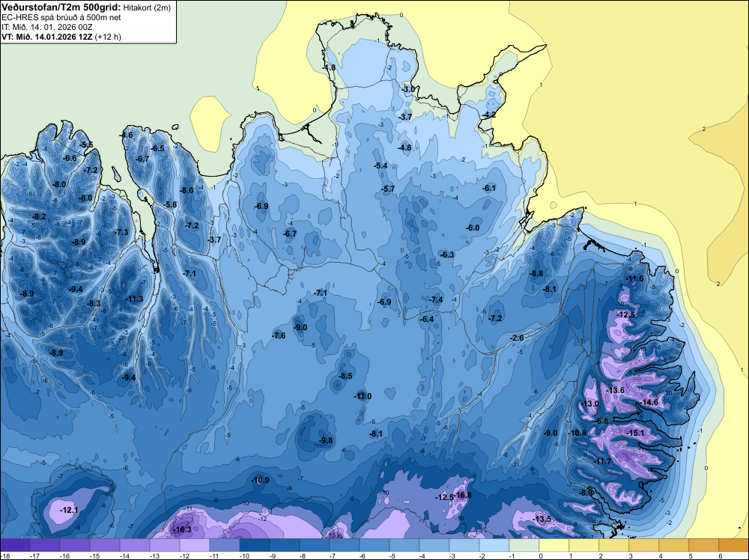Viewport: 749px width, 560px height.
Task: Click the -7.4 temperature label
Action: (437, 299)
